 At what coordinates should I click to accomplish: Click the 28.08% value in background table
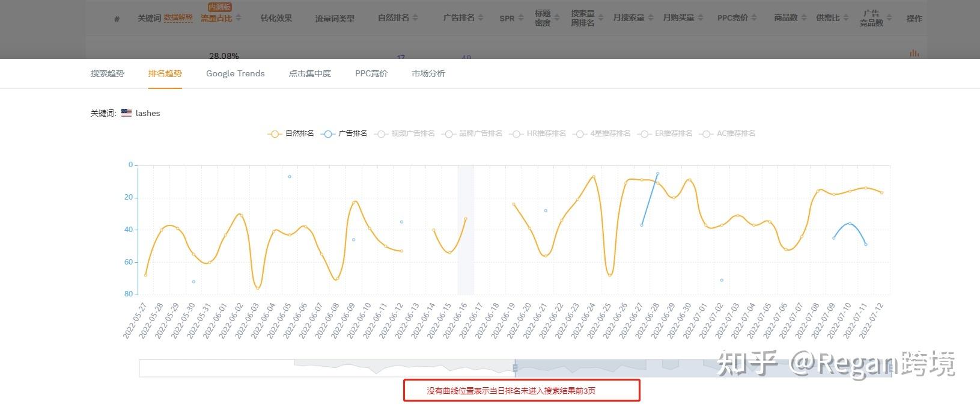(224, 56)
